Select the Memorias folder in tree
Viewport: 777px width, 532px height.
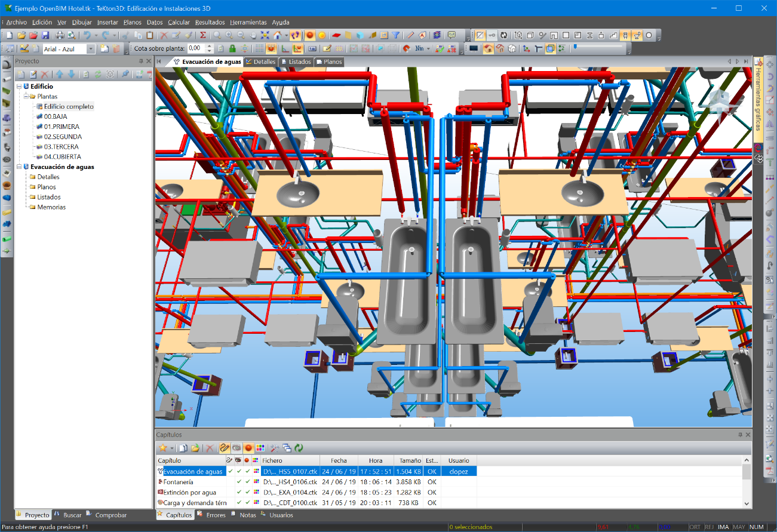click(51, 207)
